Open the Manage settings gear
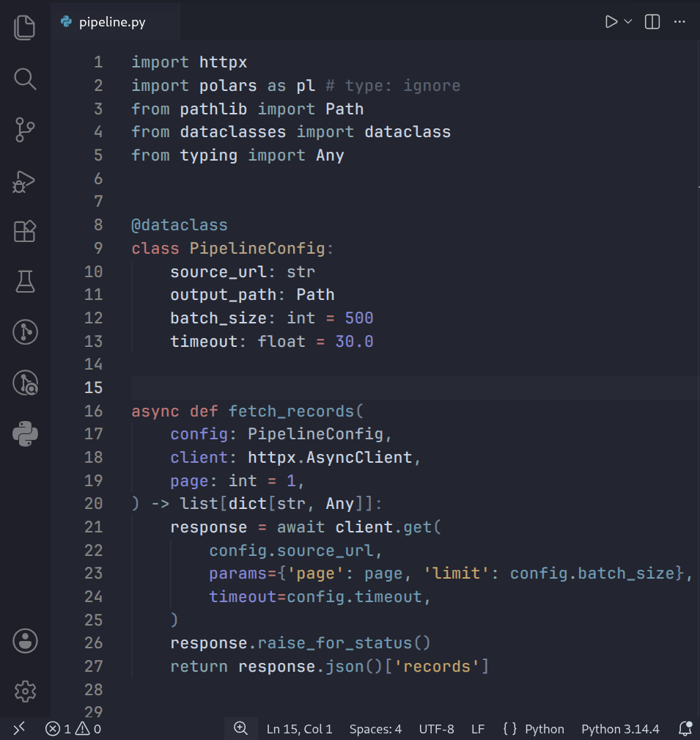Image resolution: width=700 pixels, height=740 pixels. coord(24,692)
